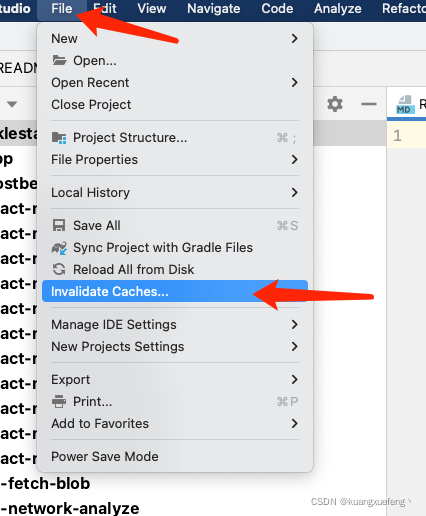Select the -fetch-blob tree item
The height and width of the screenshot is (516, 426).
pyautogui.click(x=45, y=483)
